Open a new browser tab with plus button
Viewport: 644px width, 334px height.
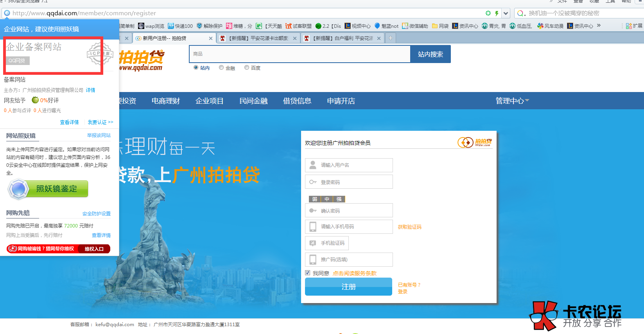coord(390,38)
